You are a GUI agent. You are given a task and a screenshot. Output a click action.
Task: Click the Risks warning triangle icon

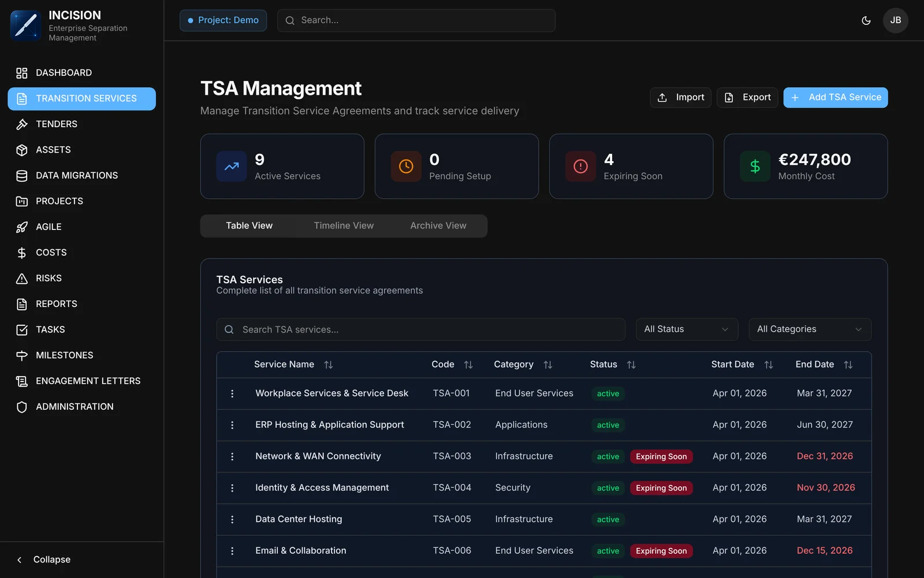(x=22, y=279)
